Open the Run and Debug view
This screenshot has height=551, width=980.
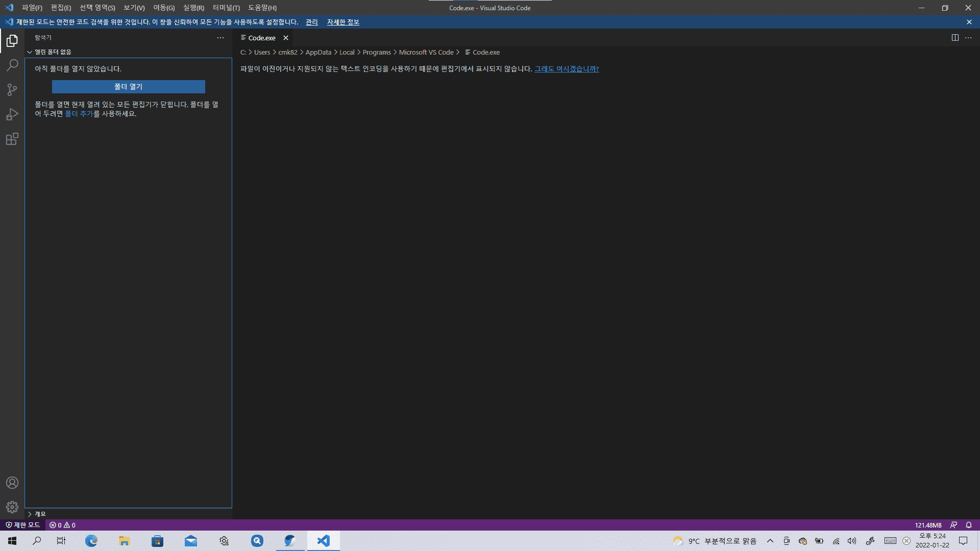12,114
